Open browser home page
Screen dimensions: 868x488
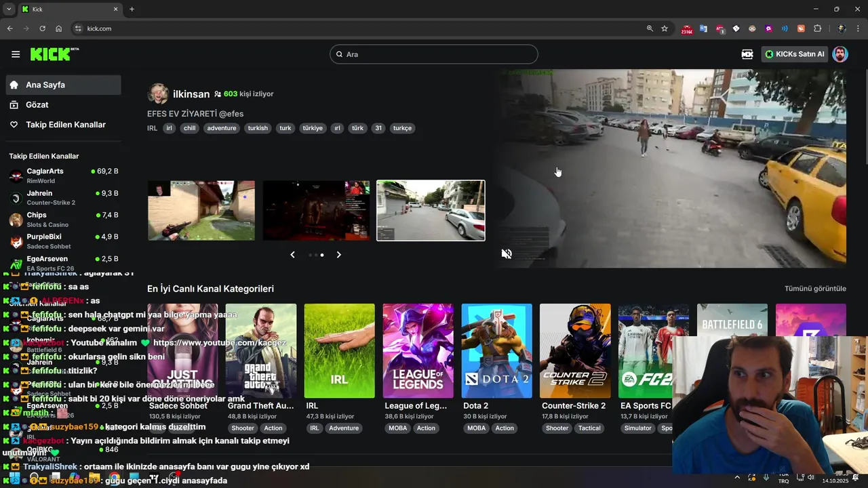pyautogui.click(x=59, y=28)
